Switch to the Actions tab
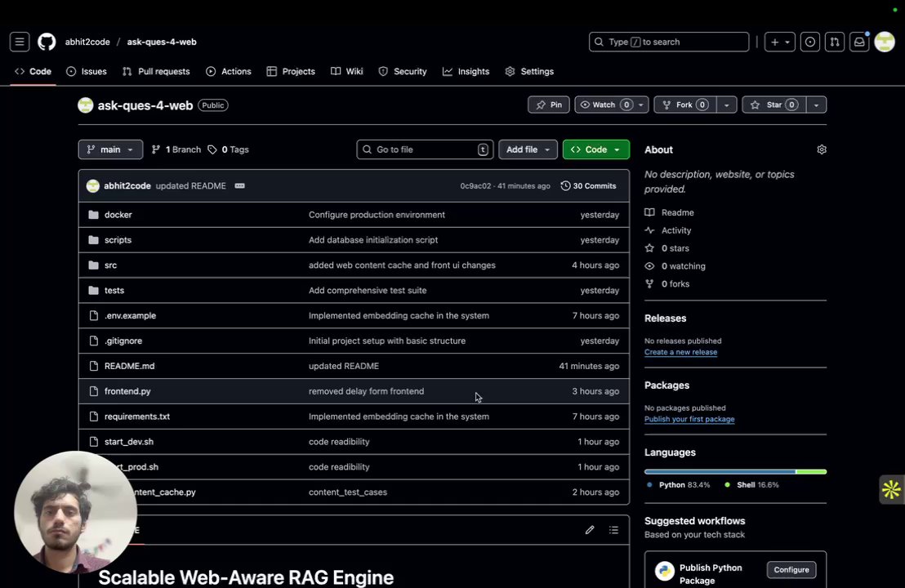The height and width of the screenshot is (588, 905). 229,71
